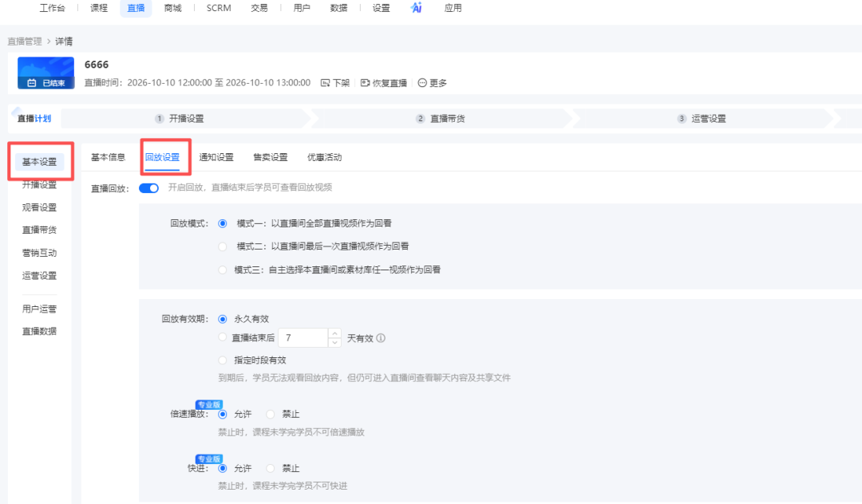862x504 pixels.
Task: Switch to the 基本信息 tab
Action: (109, 158)
